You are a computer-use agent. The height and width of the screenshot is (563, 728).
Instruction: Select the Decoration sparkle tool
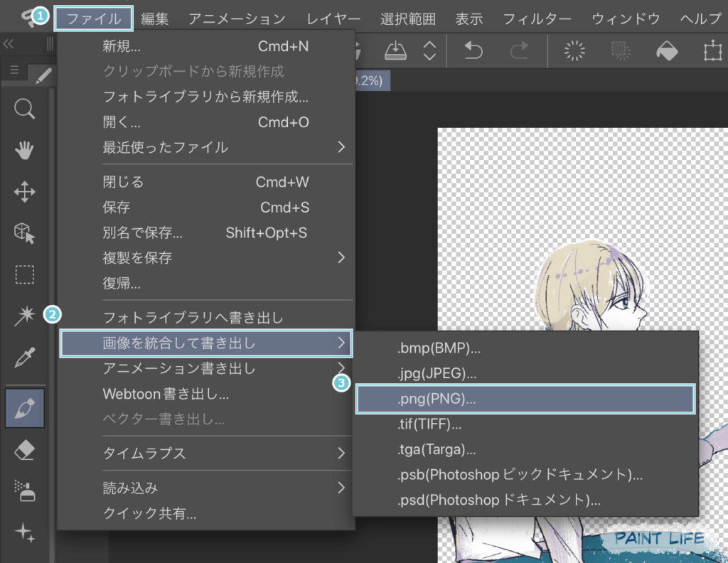point(25,532)
